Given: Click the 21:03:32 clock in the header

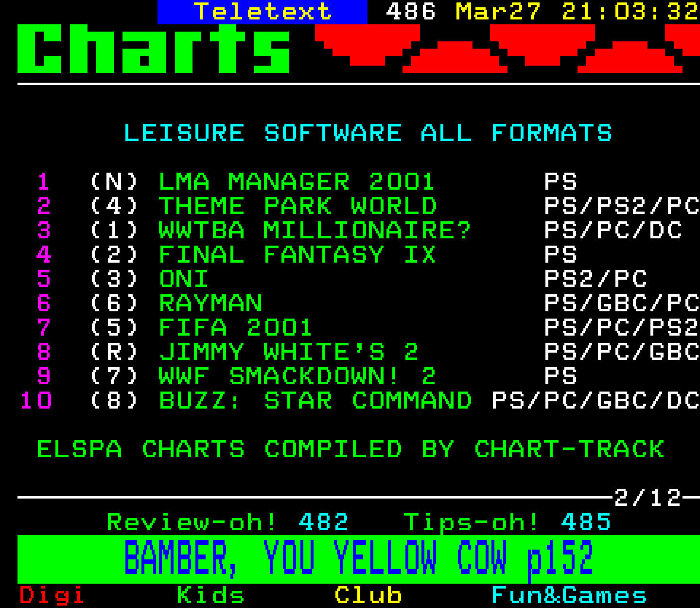Looking at the screenshot, I should point(630,12).
